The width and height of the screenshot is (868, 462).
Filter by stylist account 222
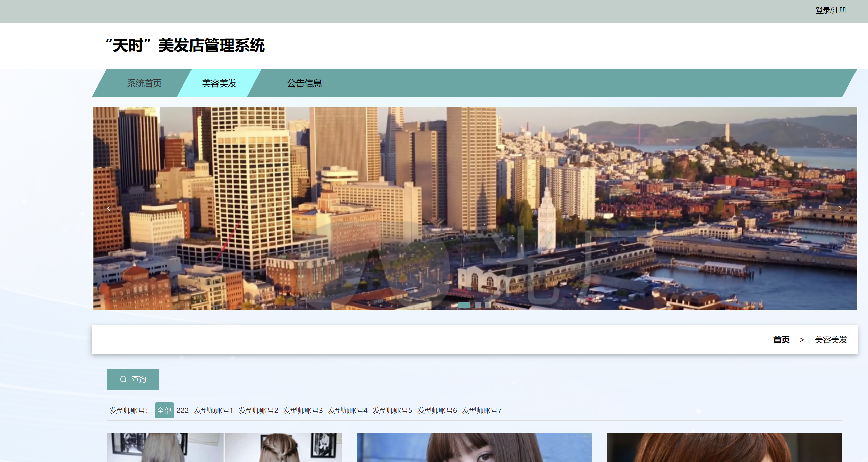click(182, 410)
